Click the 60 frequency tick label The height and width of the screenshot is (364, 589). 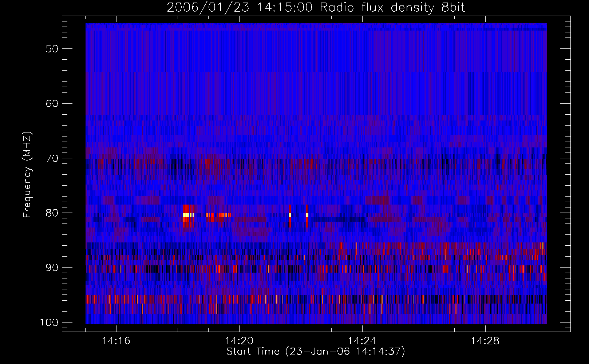(52, 103)
